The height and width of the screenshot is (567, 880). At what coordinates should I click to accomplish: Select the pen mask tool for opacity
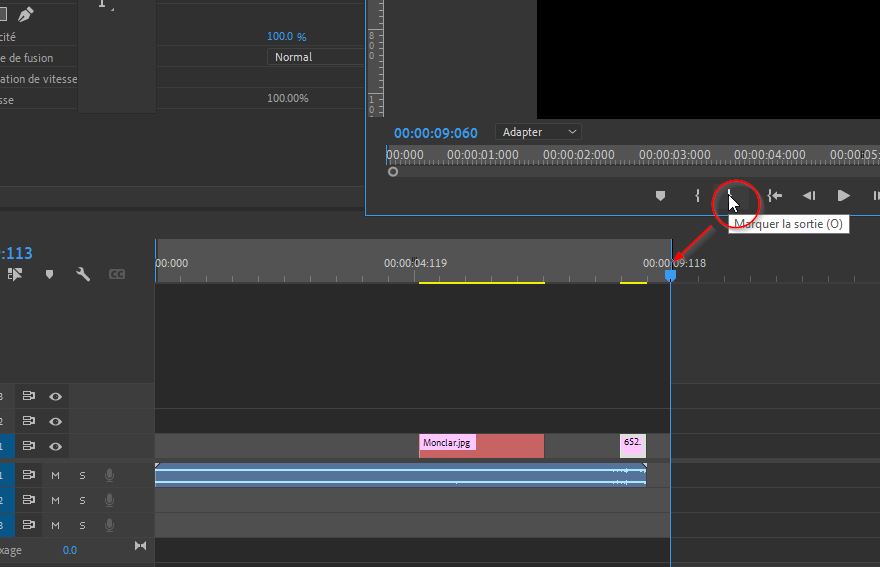point(25,14)
